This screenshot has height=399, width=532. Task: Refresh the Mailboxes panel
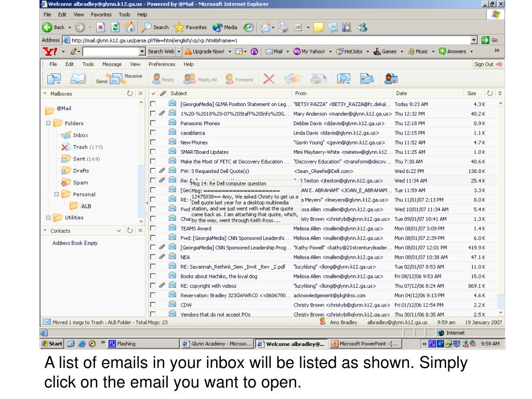[x=130, y=94]
